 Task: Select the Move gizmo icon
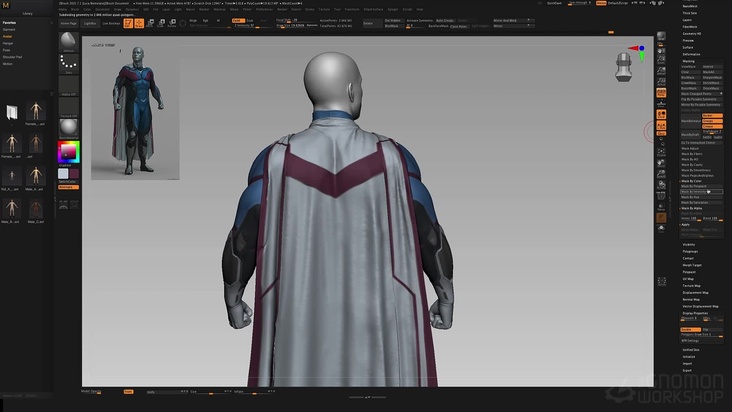[150, 23]
